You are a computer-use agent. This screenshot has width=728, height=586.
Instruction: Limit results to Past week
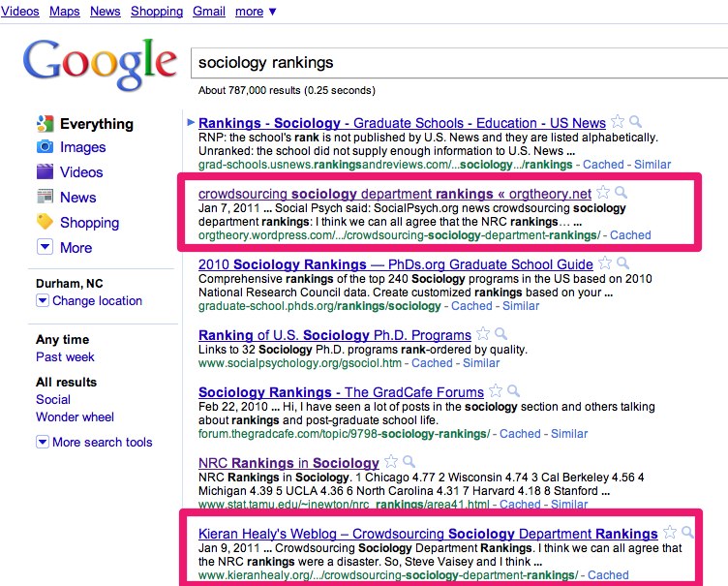65,356
